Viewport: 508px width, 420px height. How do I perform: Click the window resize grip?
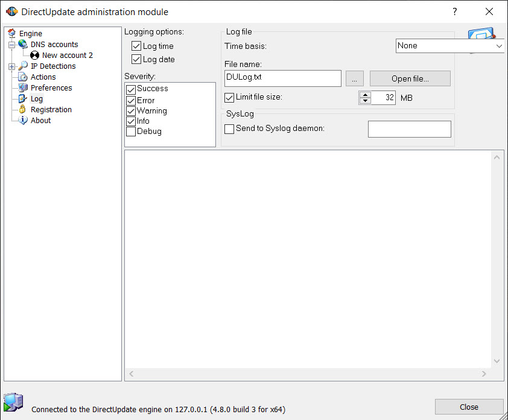tap(504, 416)
